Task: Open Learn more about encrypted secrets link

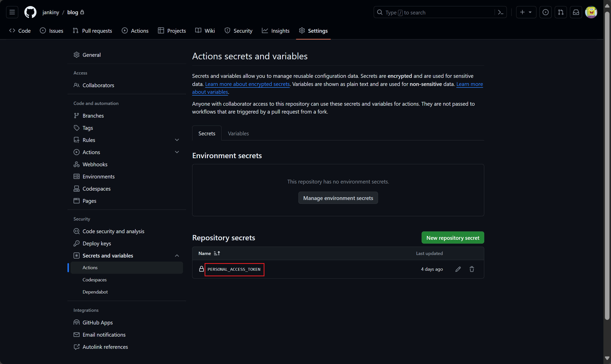Action: (247, 84)
